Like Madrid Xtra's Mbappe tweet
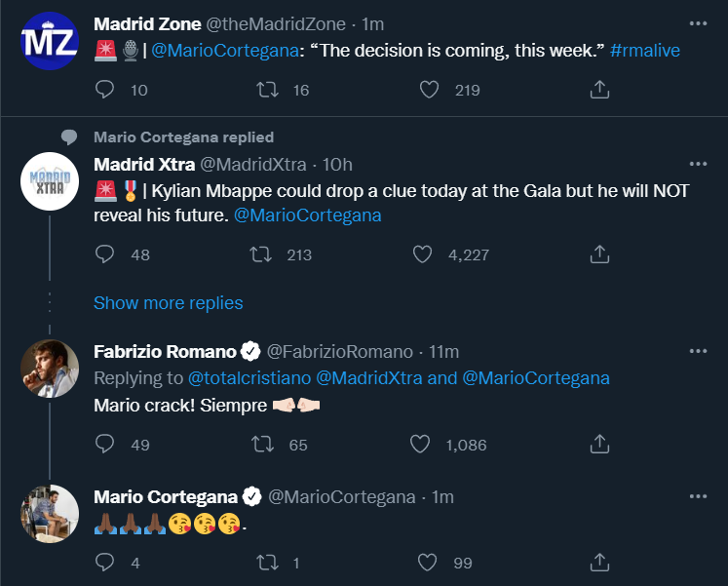This screenshot has width=728, height=586. [x=422, y=254]
